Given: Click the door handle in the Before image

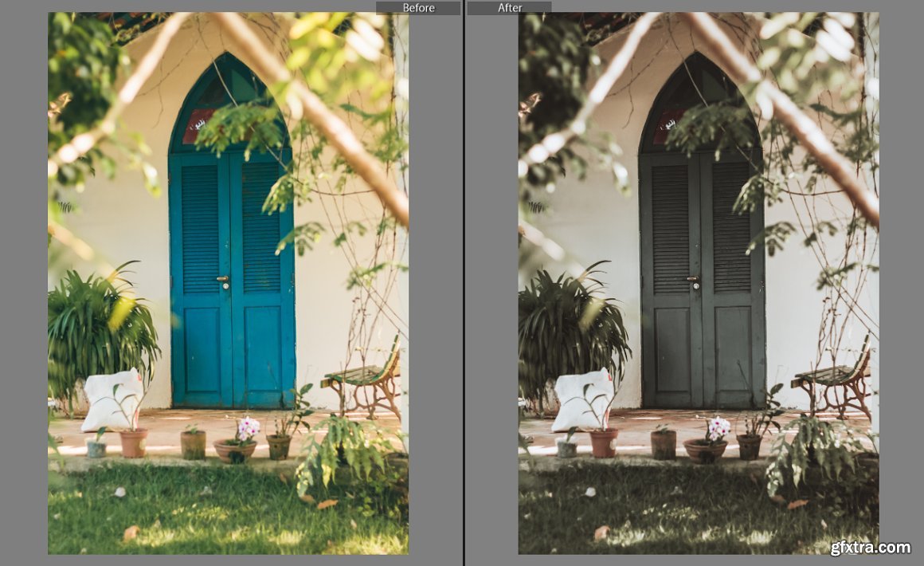Looking at the screenshot, I should (x=225, y=281).
